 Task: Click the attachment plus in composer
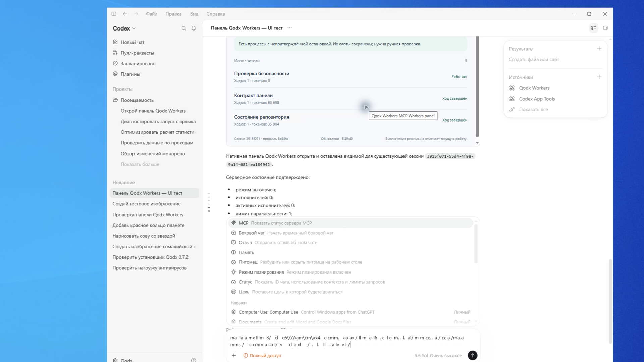234,355
